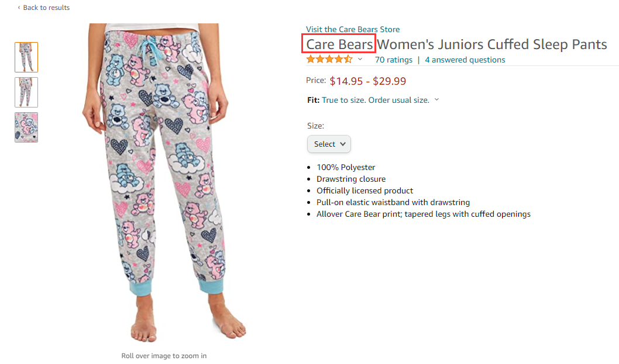
Task: Click the highlighted Care Bears title text
Action: (x=339, y=44)
